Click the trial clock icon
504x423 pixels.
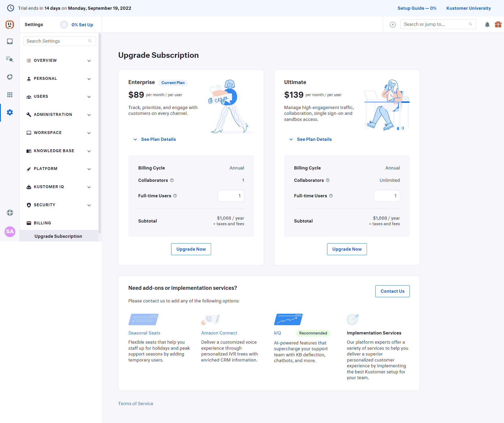click(10, 8)
